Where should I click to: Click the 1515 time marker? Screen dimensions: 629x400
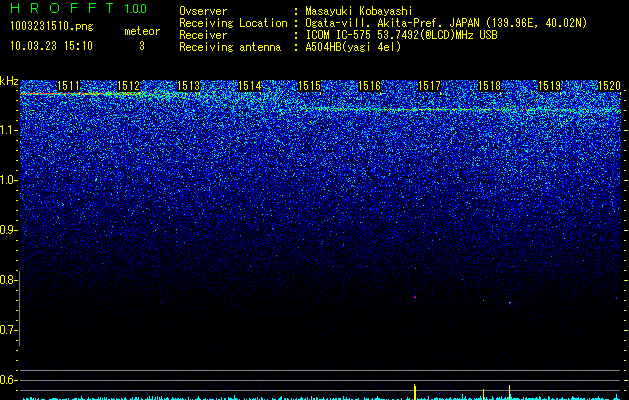coord(309,86)
